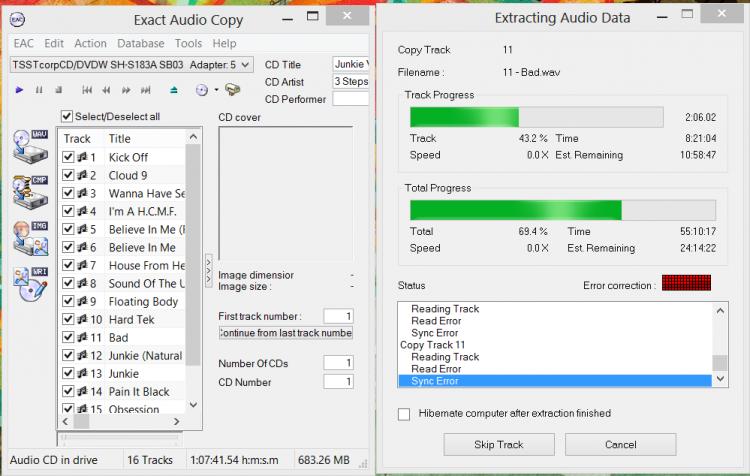The image size is (750, 476).
Task: Click the rewind button in EAC toolbar
Action: click(106, 90)
